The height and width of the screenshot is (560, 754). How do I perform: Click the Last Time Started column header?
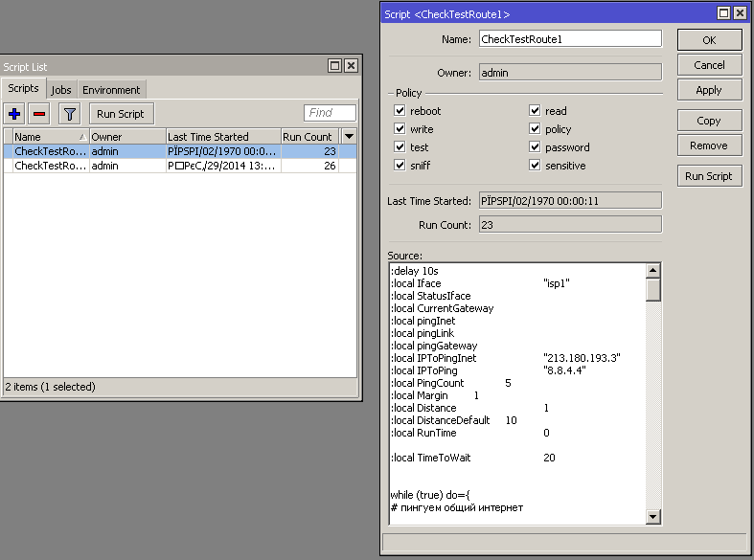click(223, 137)
